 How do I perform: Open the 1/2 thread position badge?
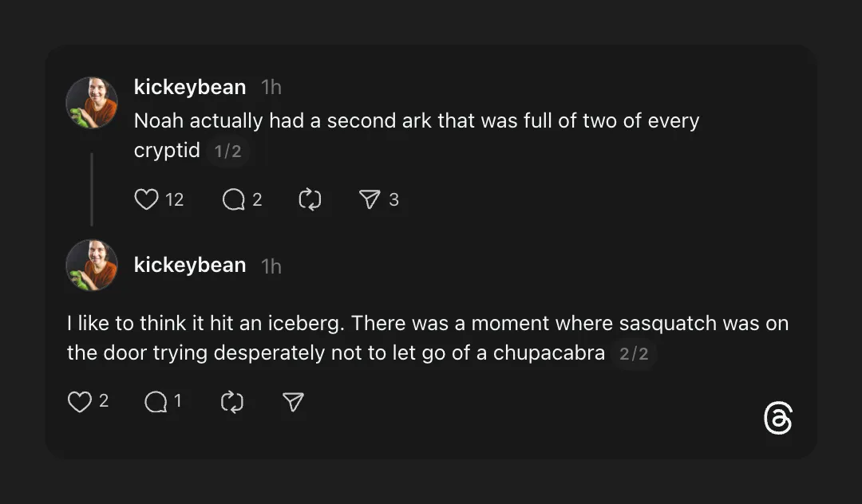[x=229, y=151]
